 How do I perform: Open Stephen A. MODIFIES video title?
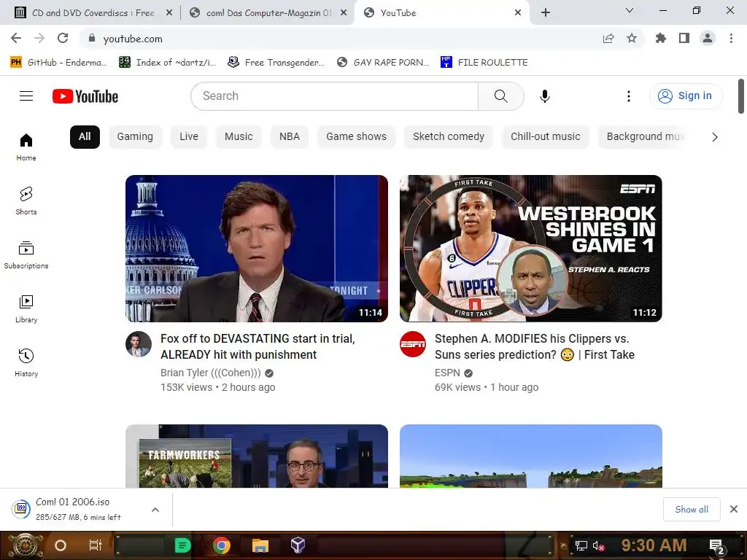point(535,346)
